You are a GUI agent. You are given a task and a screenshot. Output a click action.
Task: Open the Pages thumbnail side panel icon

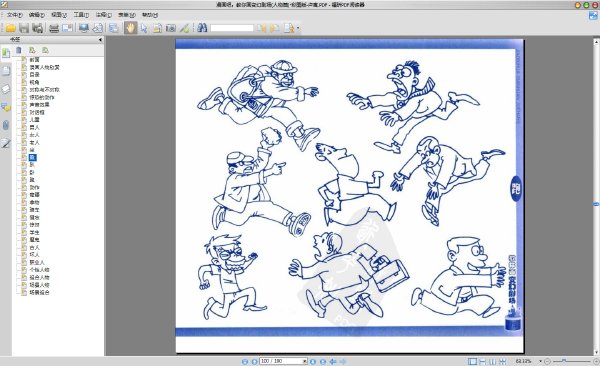(6, 71)
